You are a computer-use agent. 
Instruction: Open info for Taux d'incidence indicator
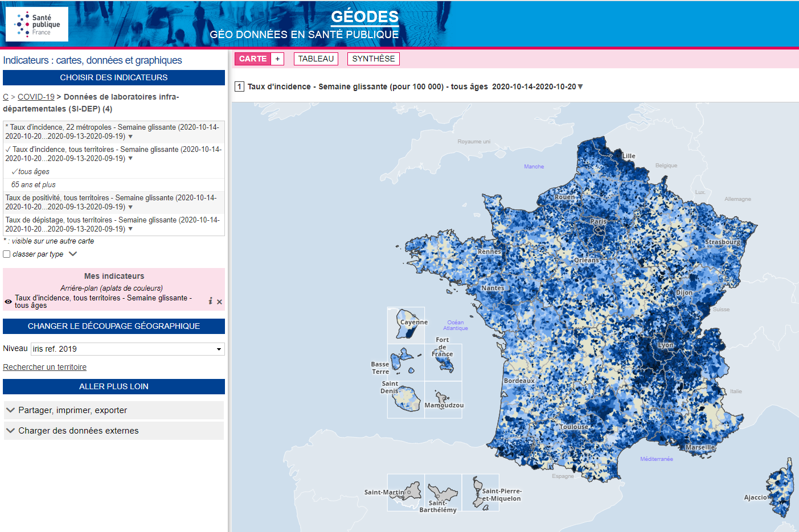(210, 301)
